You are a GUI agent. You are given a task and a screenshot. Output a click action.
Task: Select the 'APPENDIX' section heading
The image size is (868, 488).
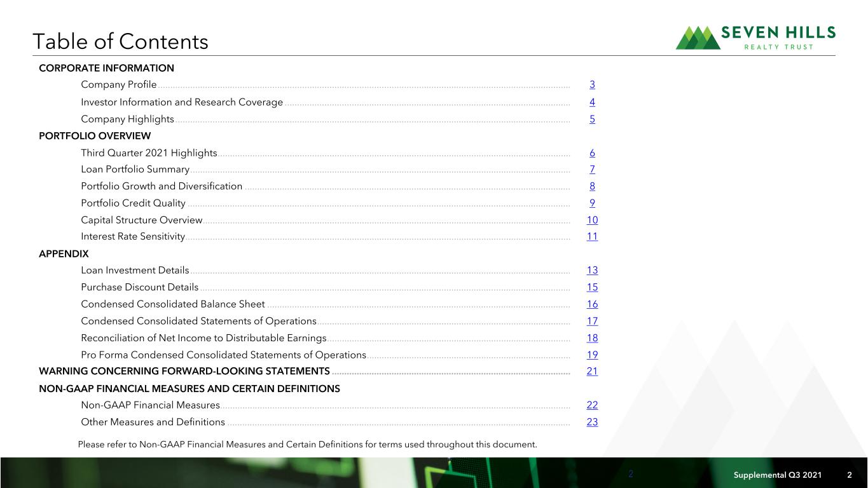64,254
